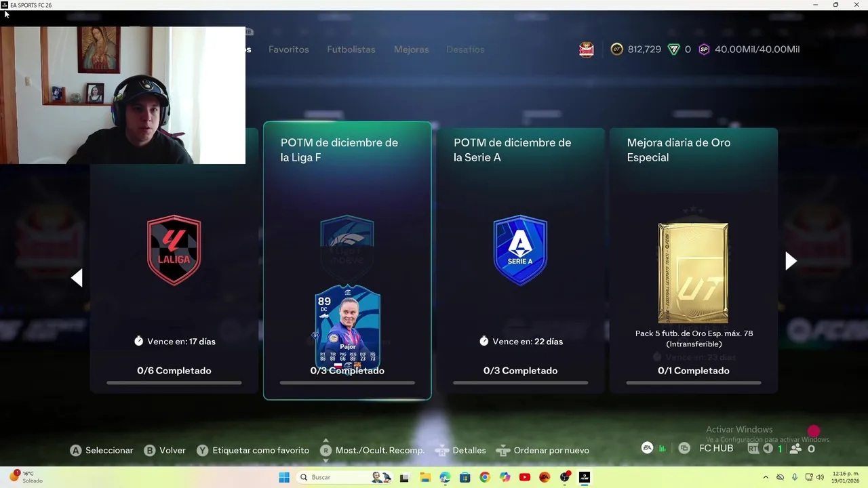Open Microsoft Edge from the taskbar

(x=445, y=477)
